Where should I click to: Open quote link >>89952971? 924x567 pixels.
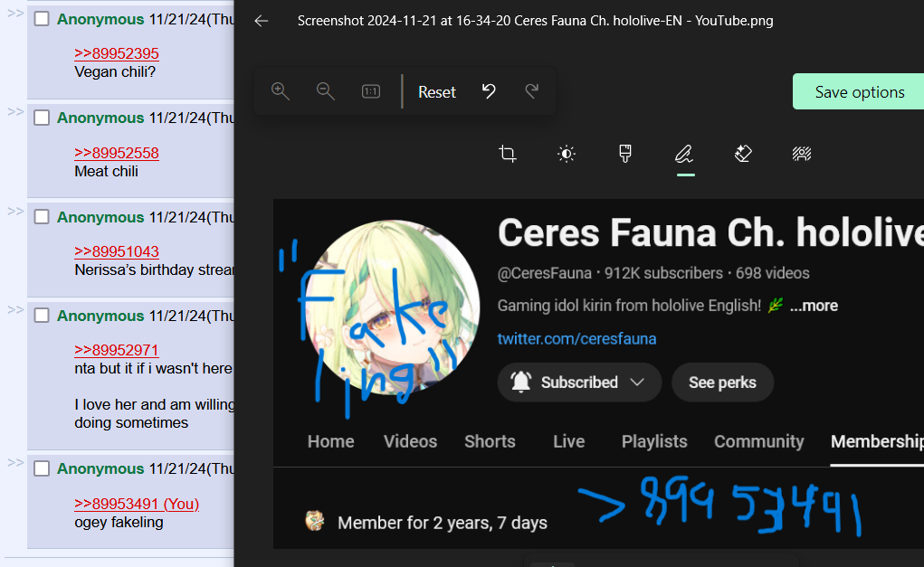pyautogui.click(x=117, y=350)
